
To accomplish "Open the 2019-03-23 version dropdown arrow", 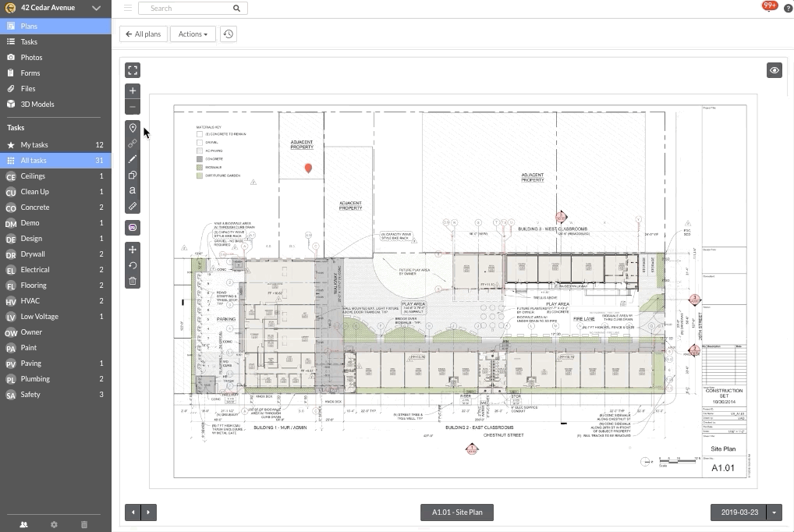I will [775, 512].
